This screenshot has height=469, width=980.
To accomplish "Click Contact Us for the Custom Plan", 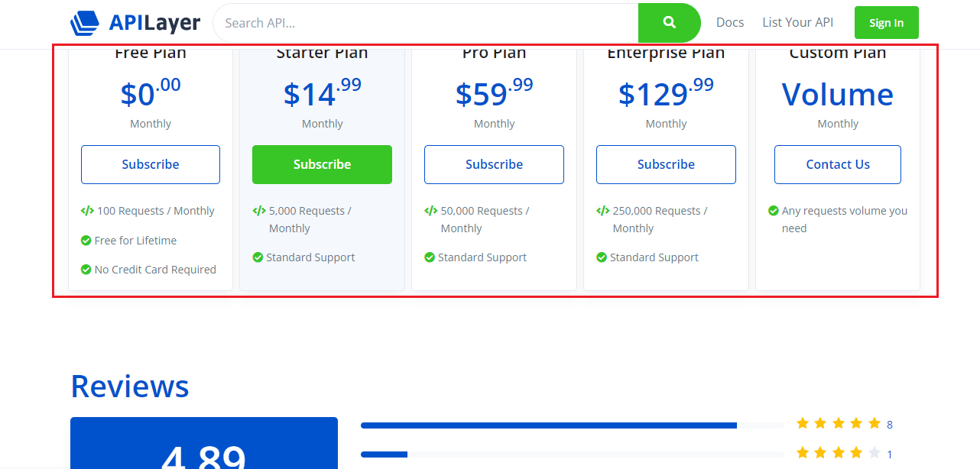I will (838, 164).
